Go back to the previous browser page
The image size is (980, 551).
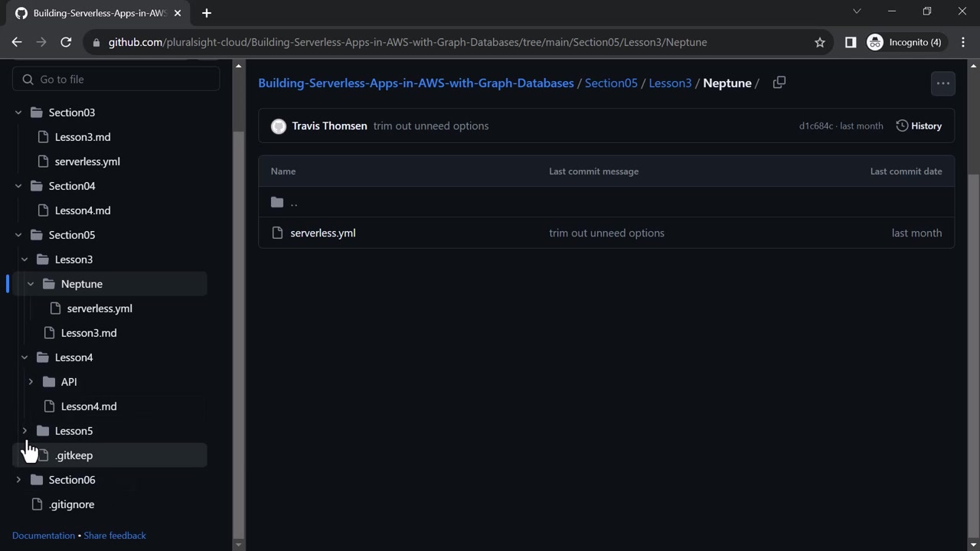(x=17, y=42)
